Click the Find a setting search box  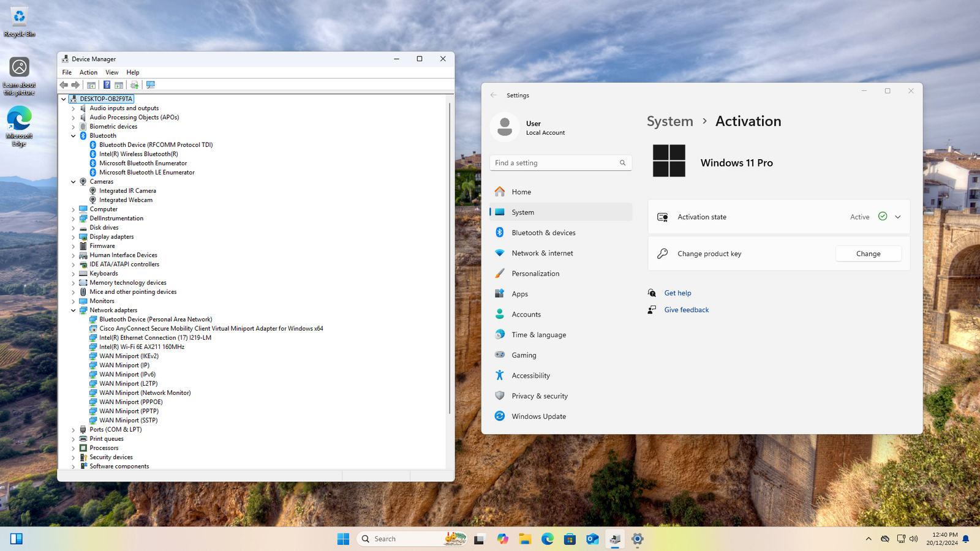[560, 163]
